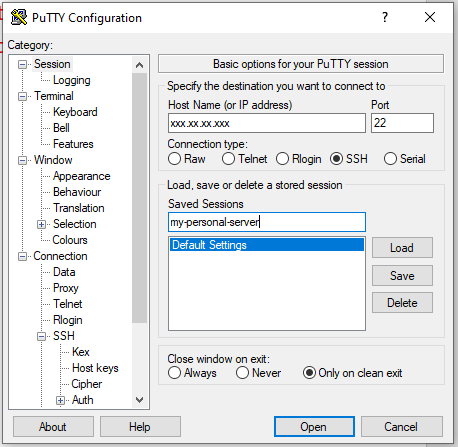Choose the Serial connection type
Viewport: 458px width, 447px height.
coord(390,159)
